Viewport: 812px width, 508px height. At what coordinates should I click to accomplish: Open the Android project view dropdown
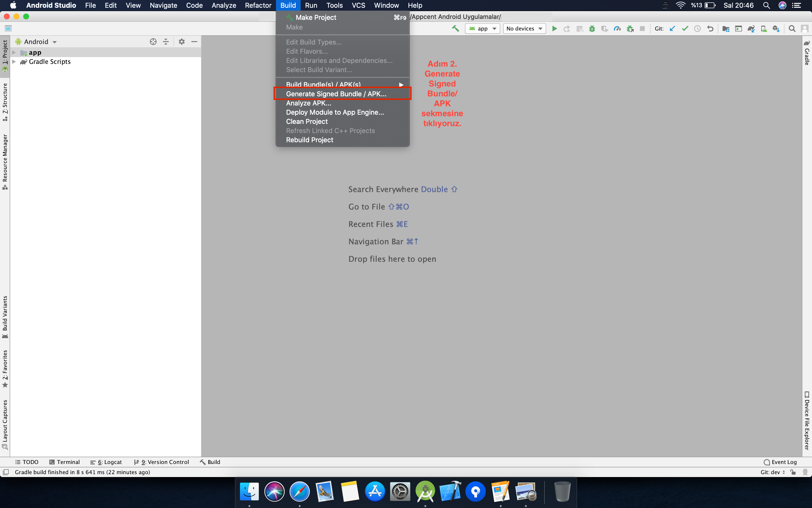point(36,42)
